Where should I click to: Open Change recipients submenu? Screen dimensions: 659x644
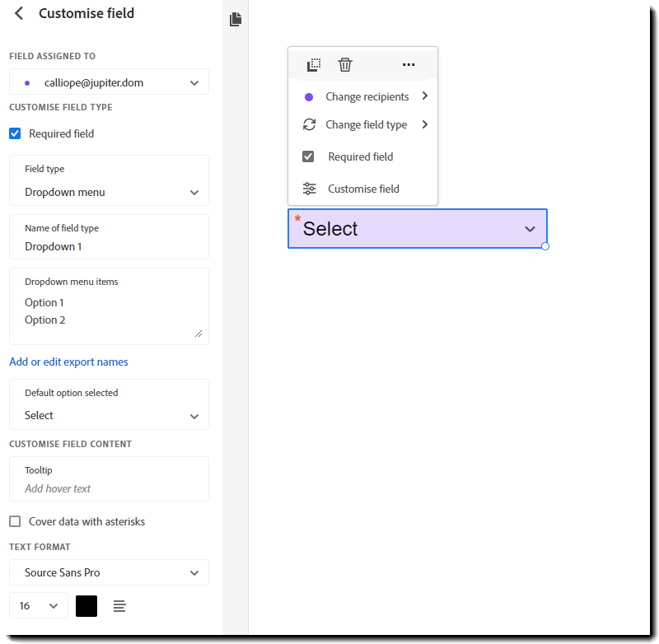tap(367, 96)
